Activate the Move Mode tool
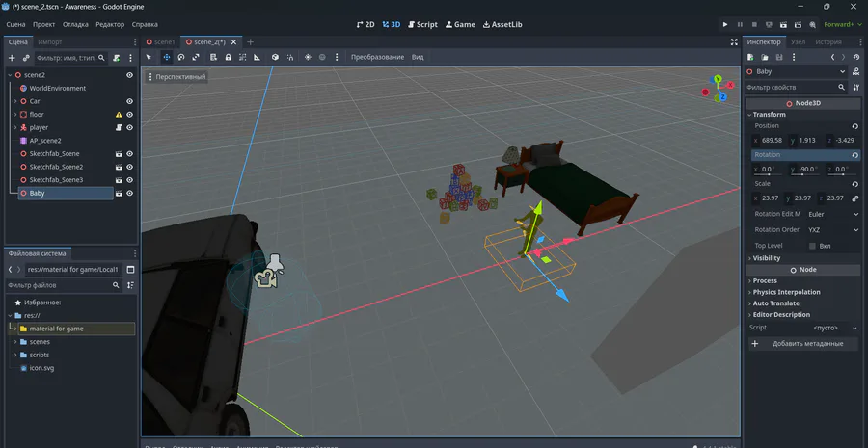The height and width of the screenshot is (448, 868). (167, 57)
